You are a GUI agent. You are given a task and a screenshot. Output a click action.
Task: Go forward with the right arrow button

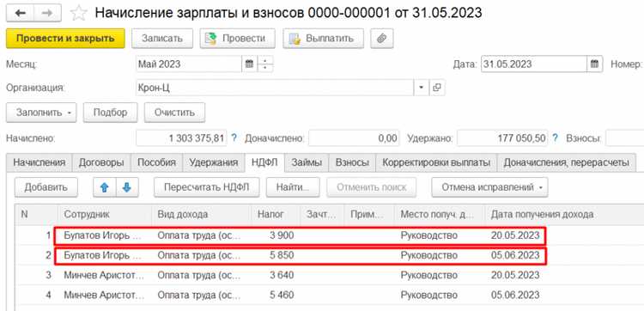point(47,13)
